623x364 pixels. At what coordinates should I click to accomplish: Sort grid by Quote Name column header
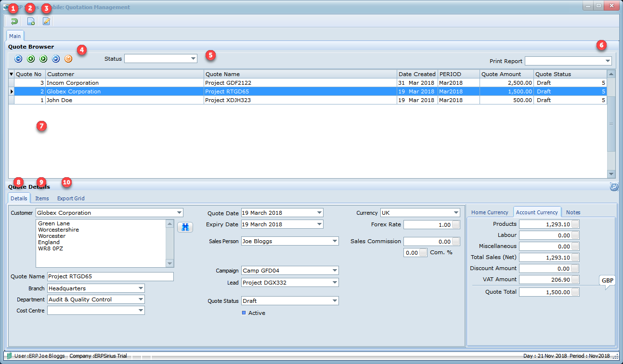[x=300, y=74]
